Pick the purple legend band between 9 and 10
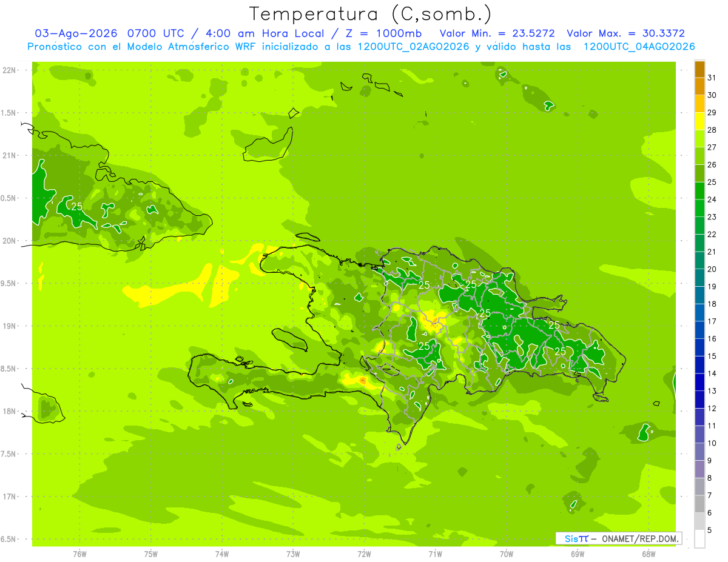This screenshot has width=728, height=562. (699, 452)
